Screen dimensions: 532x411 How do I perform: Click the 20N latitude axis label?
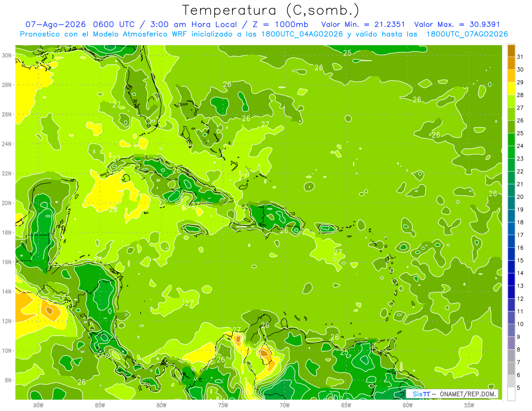7,203
